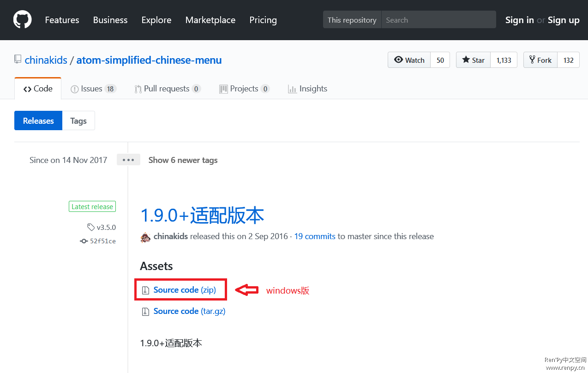Switch to the Projects tab

(x=244, y=89)
